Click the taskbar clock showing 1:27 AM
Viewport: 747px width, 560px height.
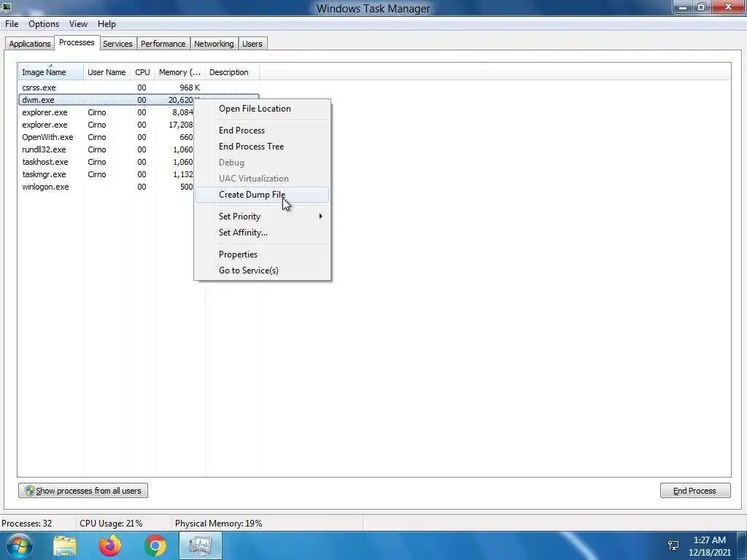[x=709, y=546]
